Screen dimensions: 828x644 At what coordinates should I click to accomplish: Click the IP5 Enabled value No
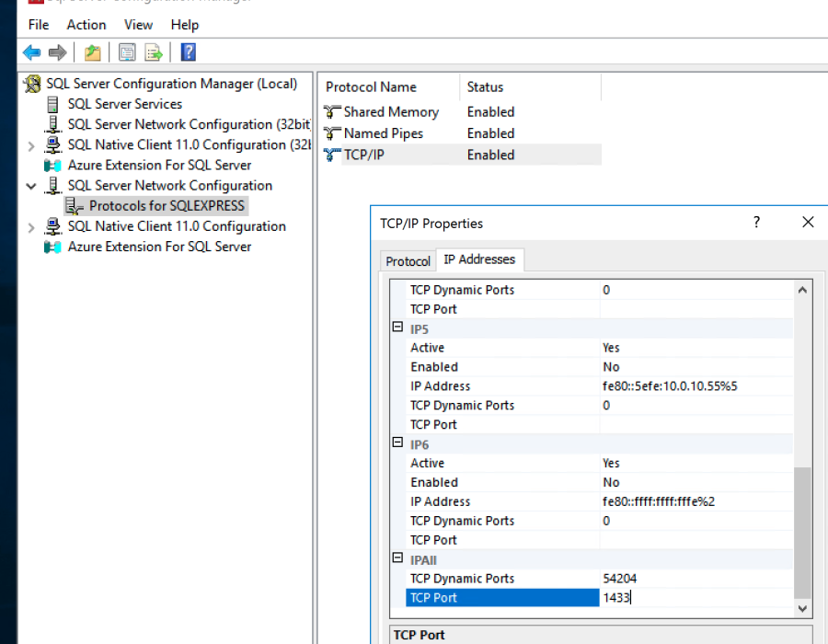(611, 367)
